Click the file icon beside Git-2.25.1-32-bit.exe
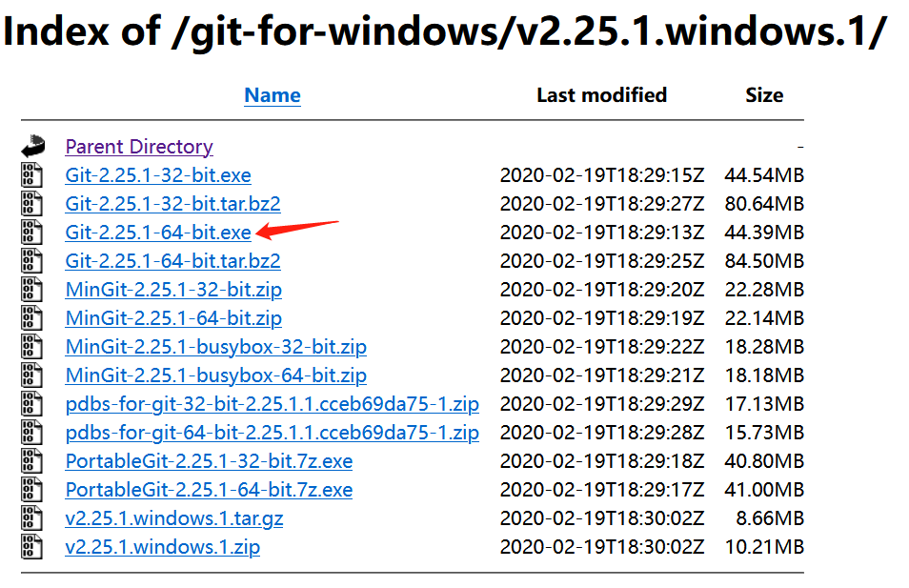909x588 pixels. 31,175
